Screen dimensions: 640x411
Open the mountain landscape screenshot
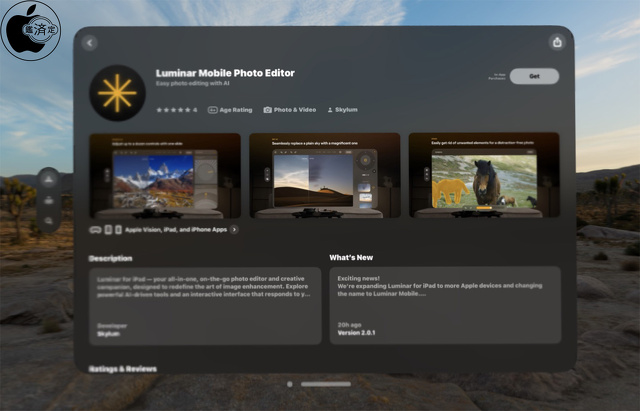click(165, 176)
